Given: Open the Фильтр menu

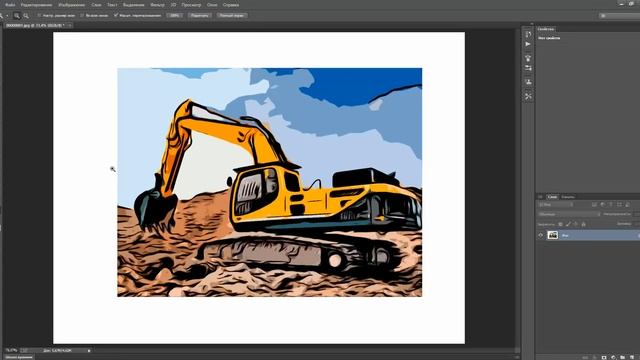Looking at the screenshot, I should point(157,5).
